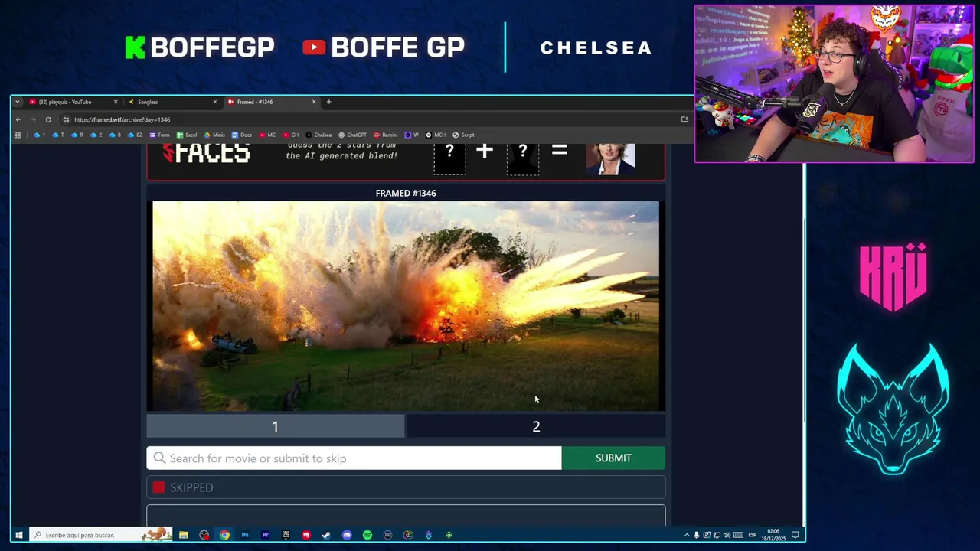This screenshot has height=551, width=980.
Task: Focus the Search for movie input field
Action: 354,458
